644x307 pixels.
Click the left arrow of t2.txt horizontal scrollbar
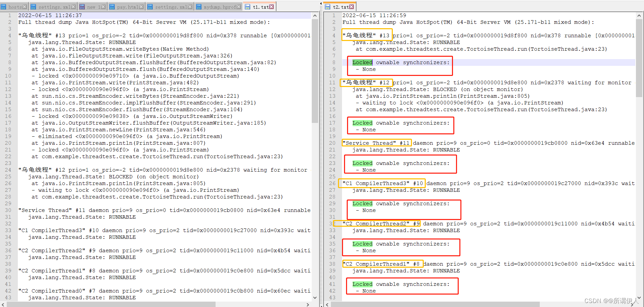point(327,304)
